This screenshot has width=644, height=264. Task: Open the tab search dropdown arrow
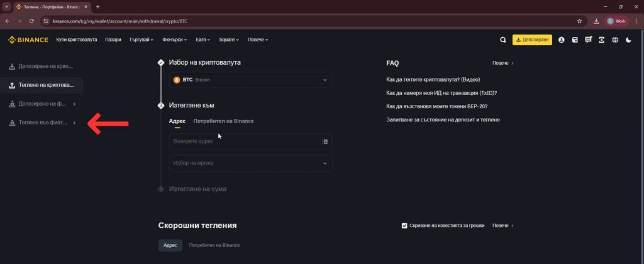6,7
